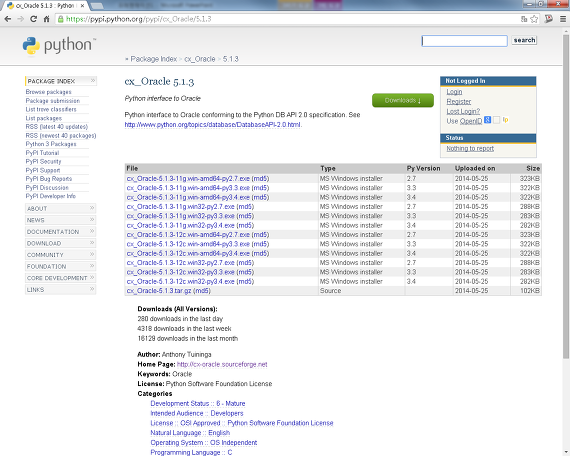Click the Lost Login? link
This screenshot has height=456, width=570.
tap(463, 111)
